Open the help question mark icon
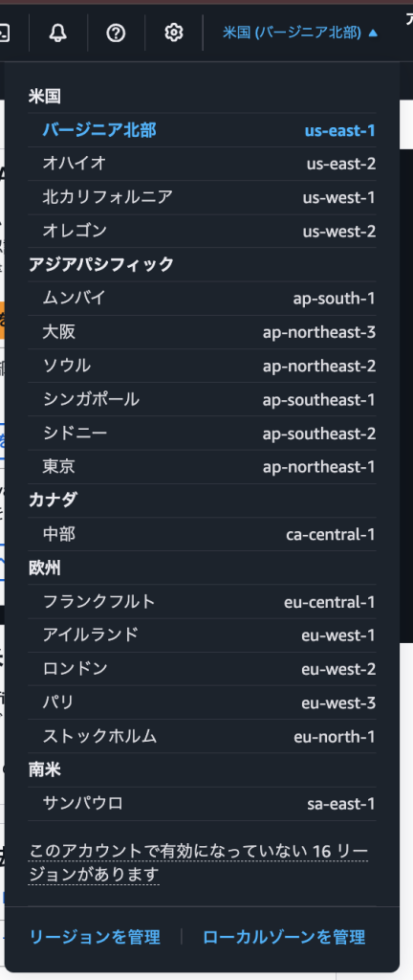This screenshot has height=980, width=413. pos(116,33)
